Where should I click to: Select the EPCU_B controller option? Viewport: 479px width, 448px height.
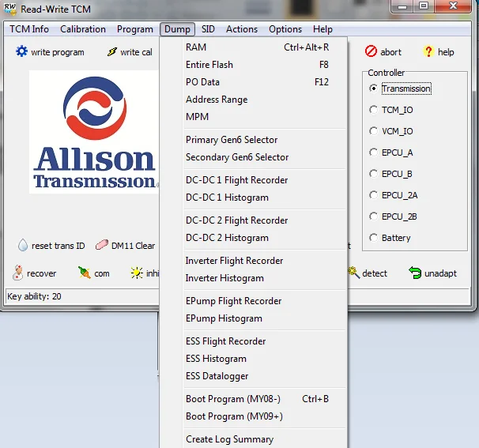point(373,174)
